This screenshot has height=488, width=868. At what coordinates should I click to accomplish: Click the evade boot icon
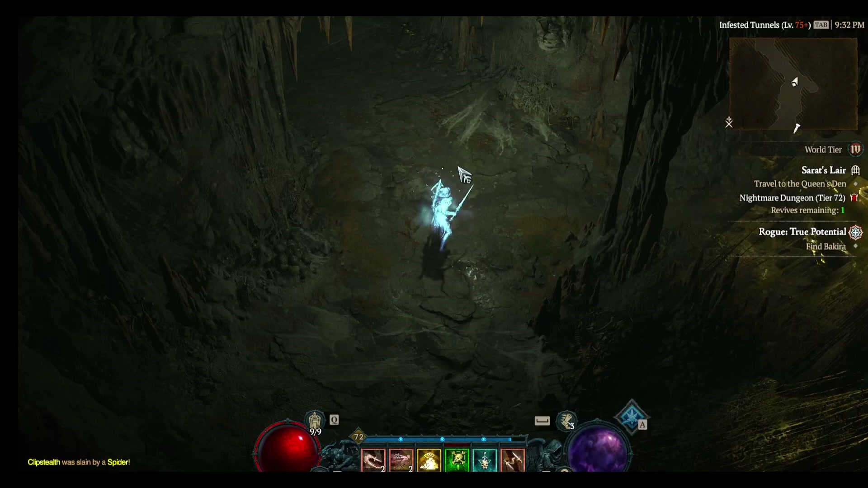click(566, 421)
